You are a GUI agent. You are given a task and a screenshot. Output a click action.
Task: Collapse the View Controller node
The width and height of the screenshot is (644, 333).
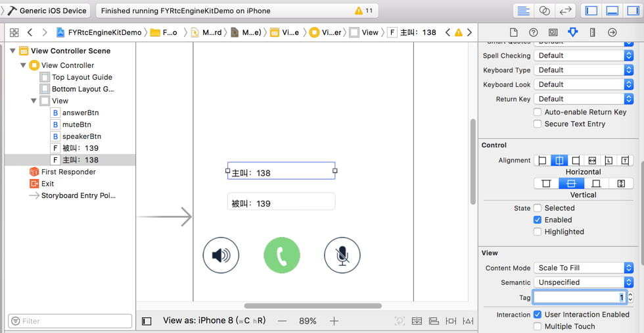pos(23,65)
